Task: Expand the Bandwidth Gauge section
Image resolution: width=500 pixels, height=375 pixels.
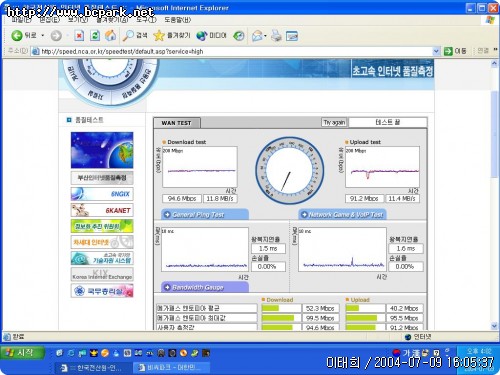Action: (205, 287)
